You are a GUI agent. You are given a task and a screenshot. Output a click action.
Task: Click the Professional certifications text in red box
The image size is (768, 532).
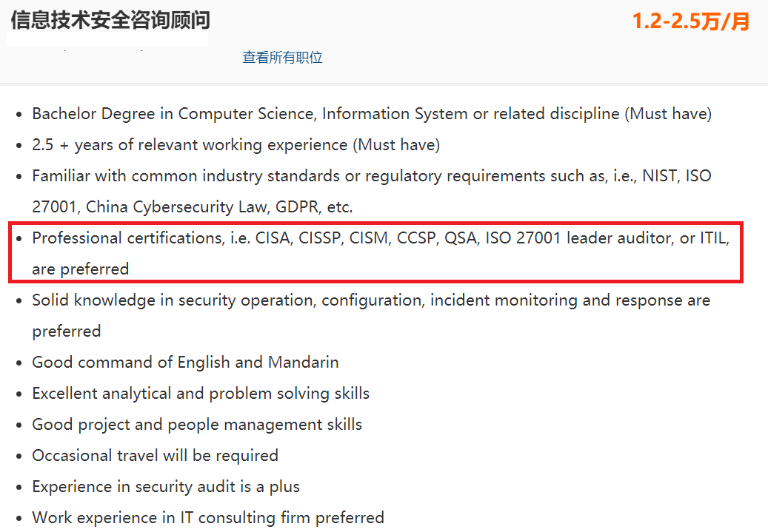(125, 238)
